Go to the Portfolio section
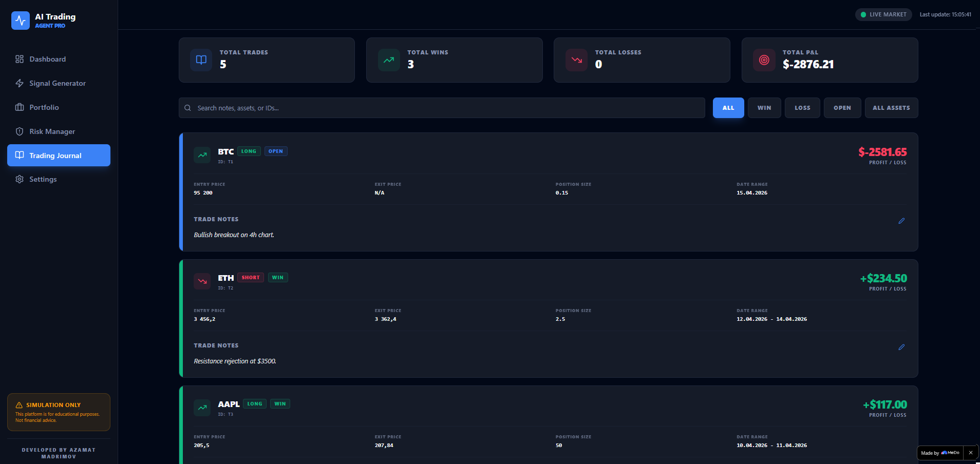The width and height of the screenshot is (980, 464). pyautogui.click(x=59, y=107)
